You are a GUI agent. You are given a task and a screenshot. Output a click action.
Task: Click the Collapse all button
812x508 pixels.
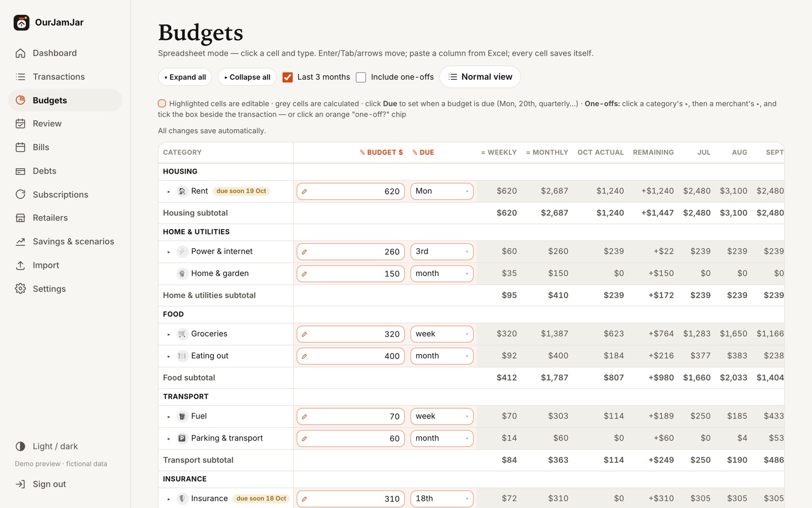247,77
